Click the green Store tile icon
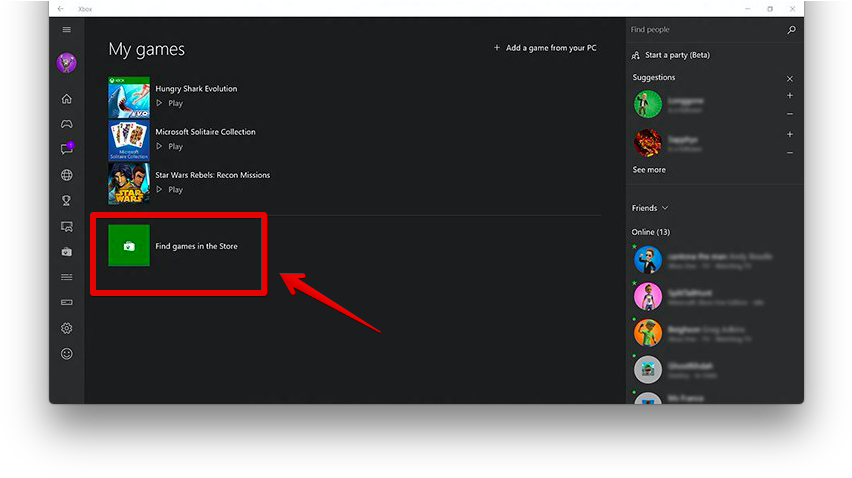Screen dimensions: 852x478 [x=129, y=246]
